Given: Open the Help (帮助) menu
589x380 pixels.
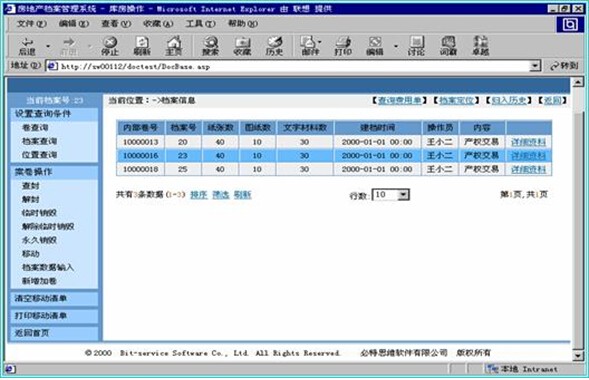Looking at the screenshot, I should (243, 24).
